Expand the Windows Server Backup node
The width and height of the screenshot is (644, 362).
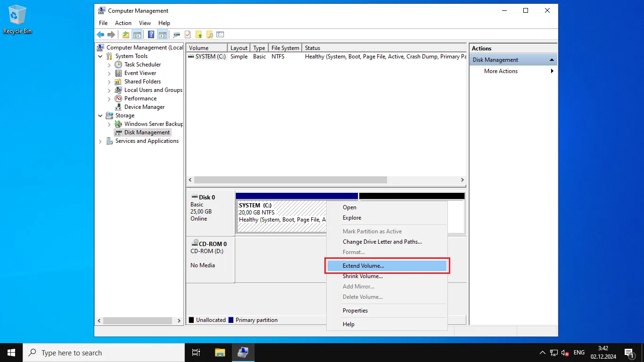coord(109,124)
